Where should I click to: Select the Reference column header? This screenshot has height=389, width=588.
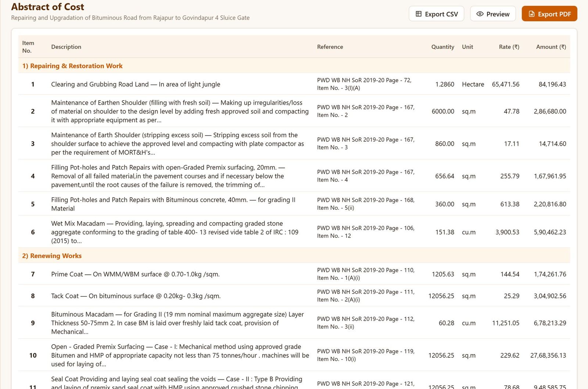pos(330,47)
